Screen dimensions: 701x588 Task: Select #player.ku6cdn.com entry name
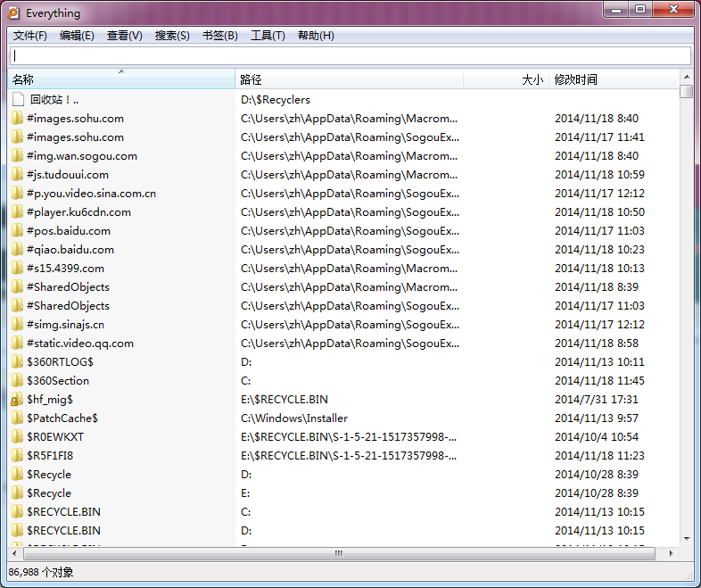click(78, 212)
